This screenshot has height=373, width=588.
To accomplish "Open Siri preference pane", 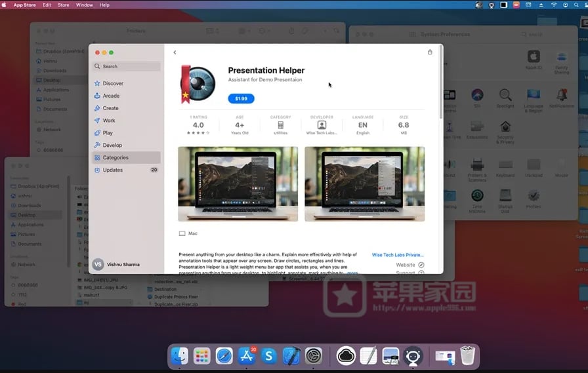I will pos(477,98).
